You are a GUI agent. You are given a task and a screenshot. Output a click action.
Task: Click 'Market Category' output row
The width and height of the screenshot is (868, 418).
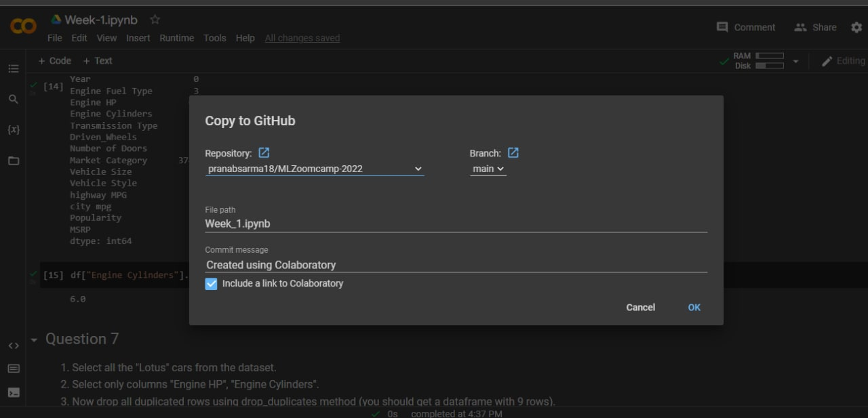click(x=108, y=161)
